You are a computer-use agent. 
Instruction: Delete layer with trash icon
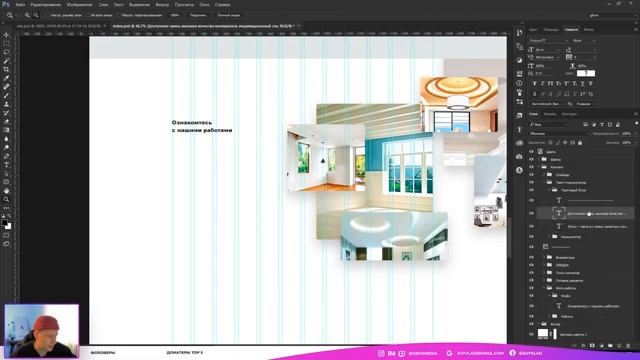click(x=628, y=346)
